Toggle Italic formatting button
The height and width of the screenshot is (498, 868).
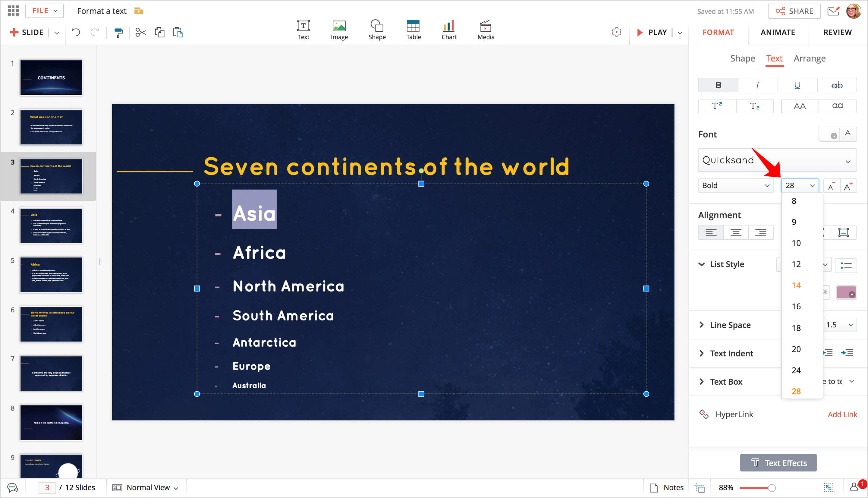click(758, 85)
